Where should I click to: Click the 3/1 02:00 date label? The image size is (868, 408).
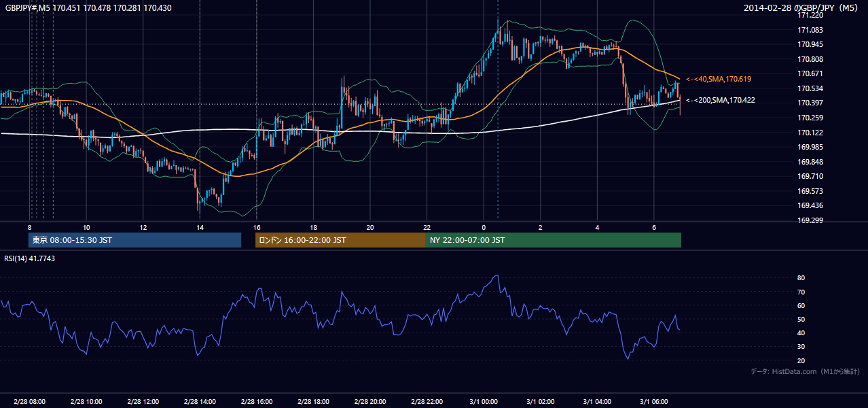[541, 401]
